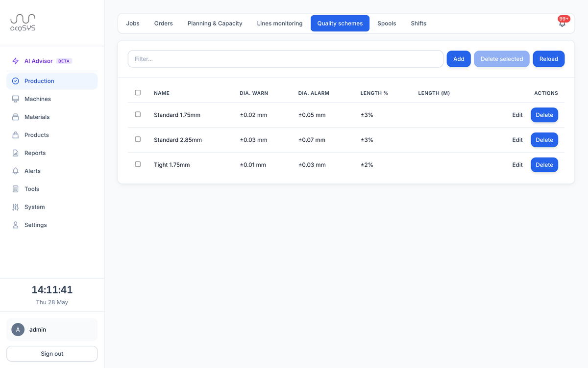The width and height of the screenshot is (588, 368).
Task: Click the admin avatar circle
Action: 18,330
